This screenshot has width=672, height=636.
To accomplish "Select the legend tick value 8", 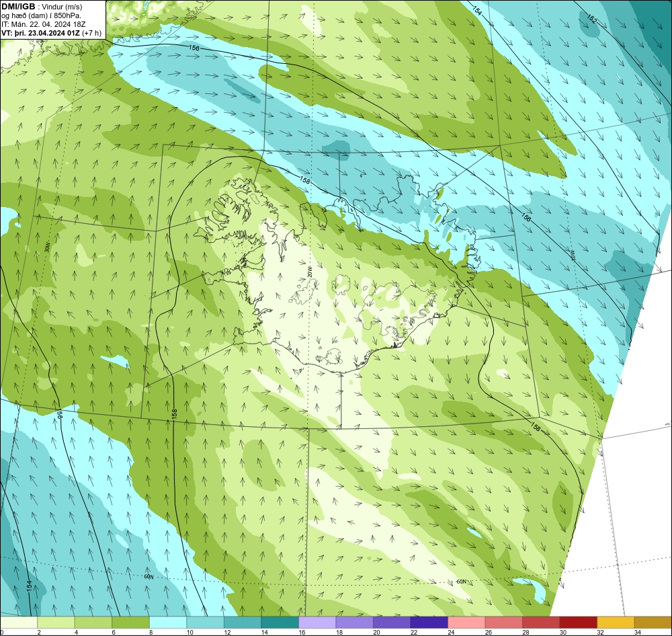I will (x=153, y=632).
